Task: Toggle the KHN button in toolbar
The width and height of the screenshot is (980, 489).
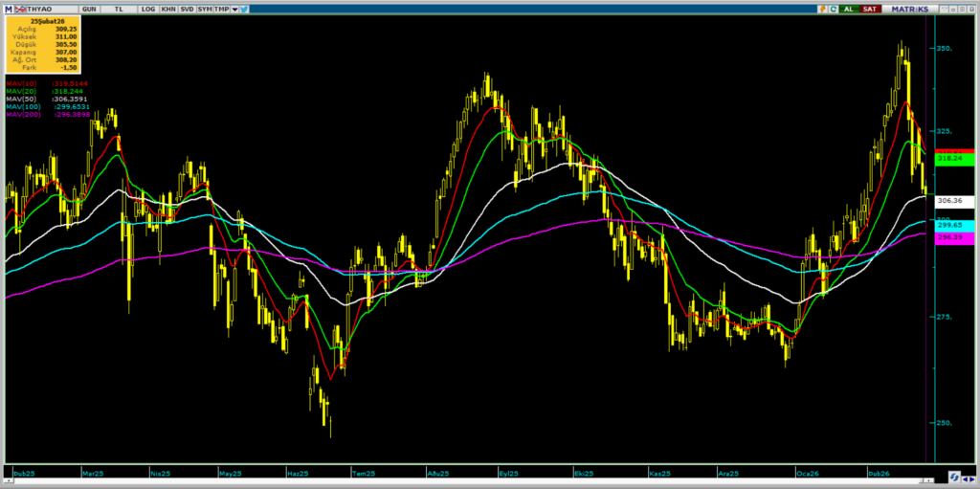Action: point(168,8)
